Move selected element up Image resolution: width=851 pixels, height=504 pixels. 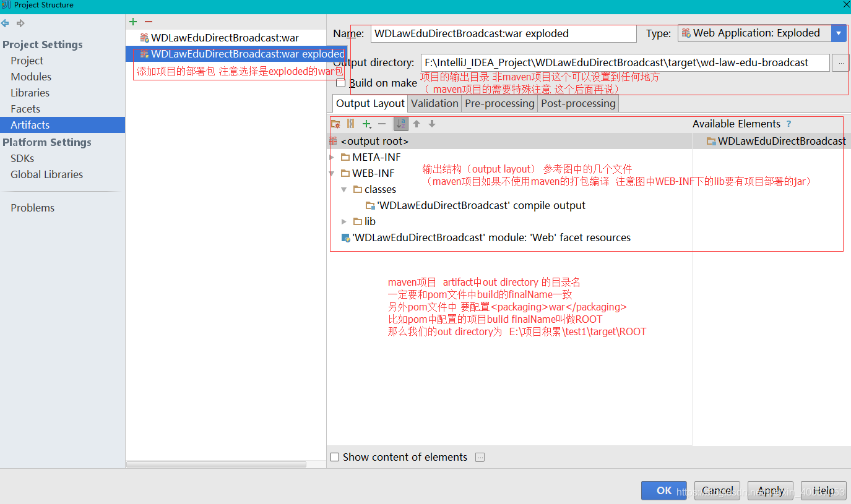click(417, 124)
